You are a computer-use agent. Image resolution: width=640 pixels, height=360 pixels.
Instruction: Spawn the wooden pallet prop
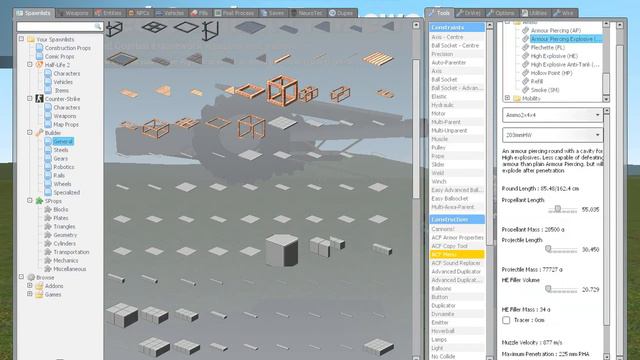coord(378,58)
